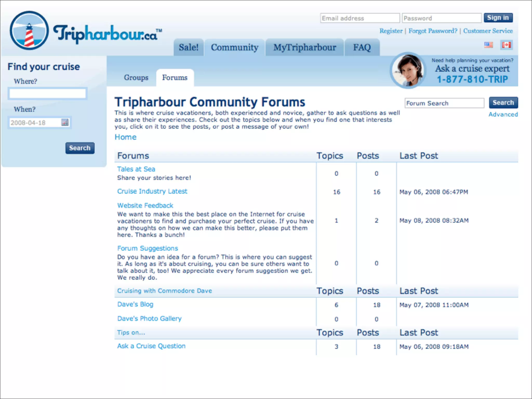Click last post May 08, 2008 08:32AM
Image resolution: width=532 pixels, height=399 pixels.
pos(434,221)
